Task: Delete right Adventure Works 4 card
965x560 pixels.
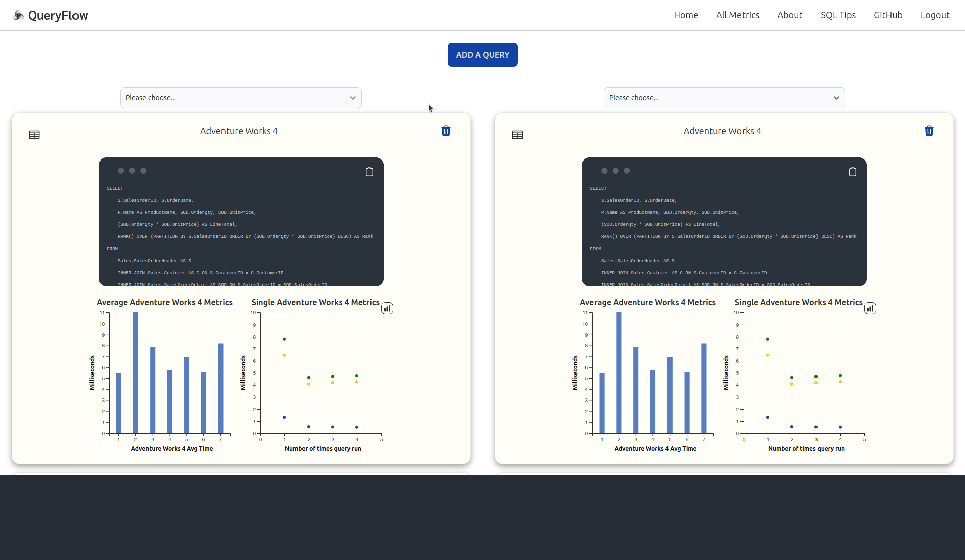Action: [x=929, y=131]
